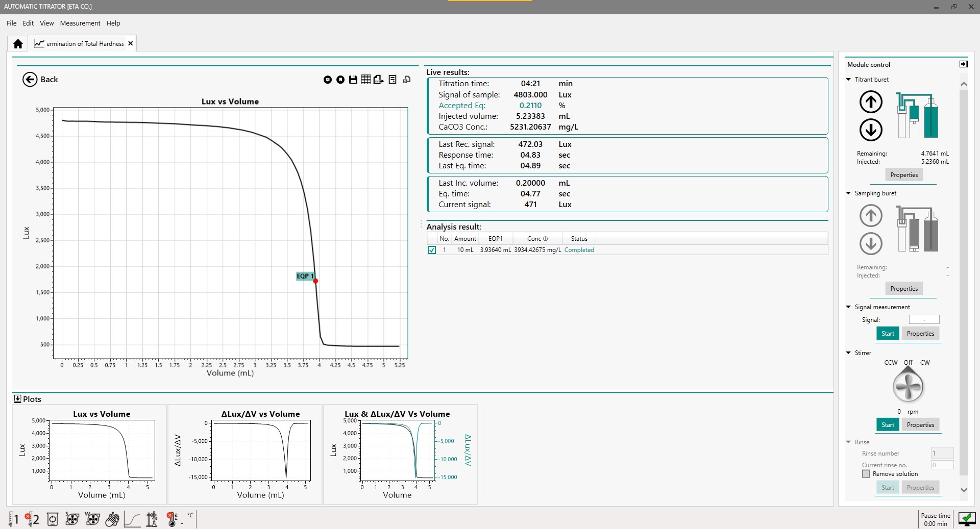Click the titration curve icon in status bar
This screenshot has height=529, width=980.
(x=132, y=519)
